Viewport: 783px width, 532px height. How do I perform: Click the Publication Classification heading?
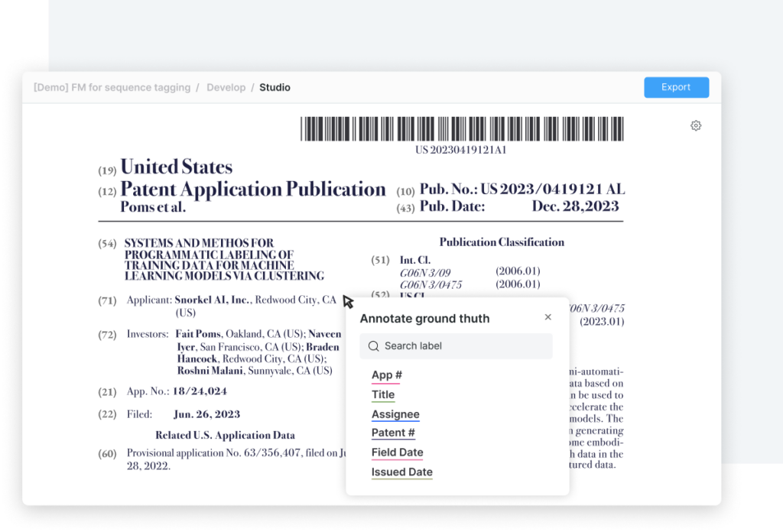502,242
